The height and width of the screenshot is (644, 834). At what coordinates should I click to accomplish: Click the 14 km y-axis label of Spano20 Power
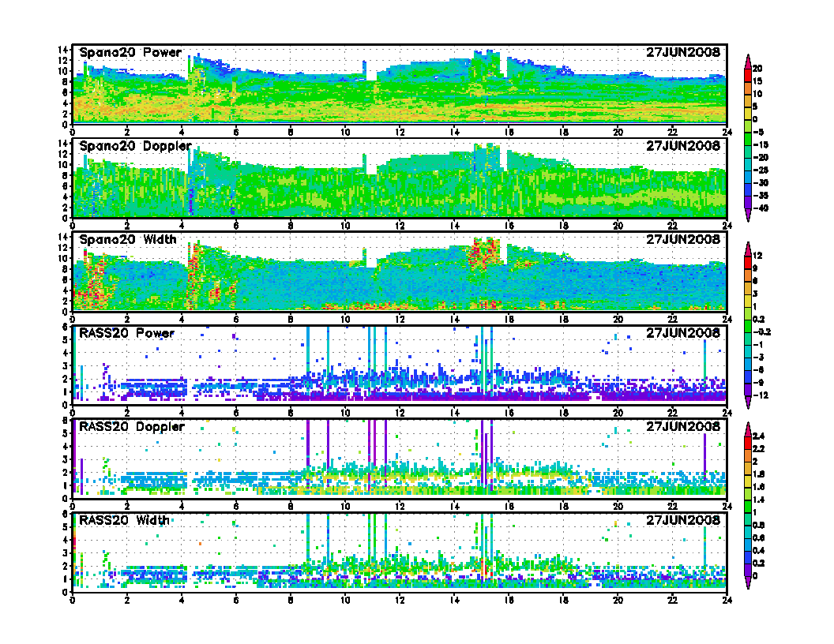(x=62, y=50)
